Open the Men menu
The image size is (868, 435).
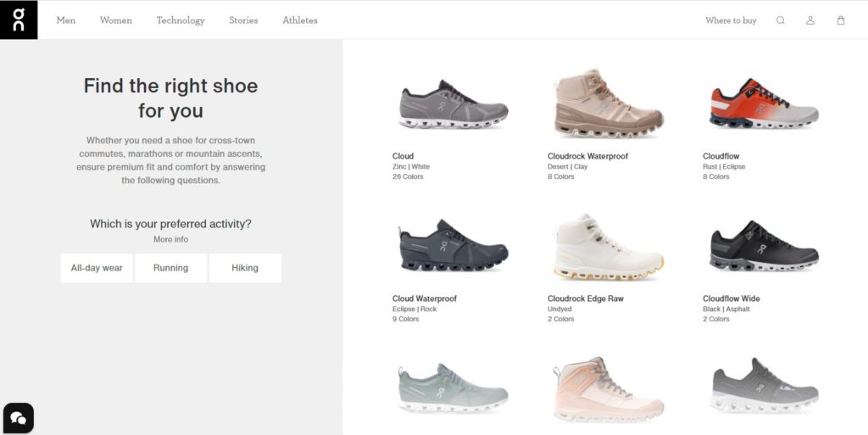coord(66,20)
